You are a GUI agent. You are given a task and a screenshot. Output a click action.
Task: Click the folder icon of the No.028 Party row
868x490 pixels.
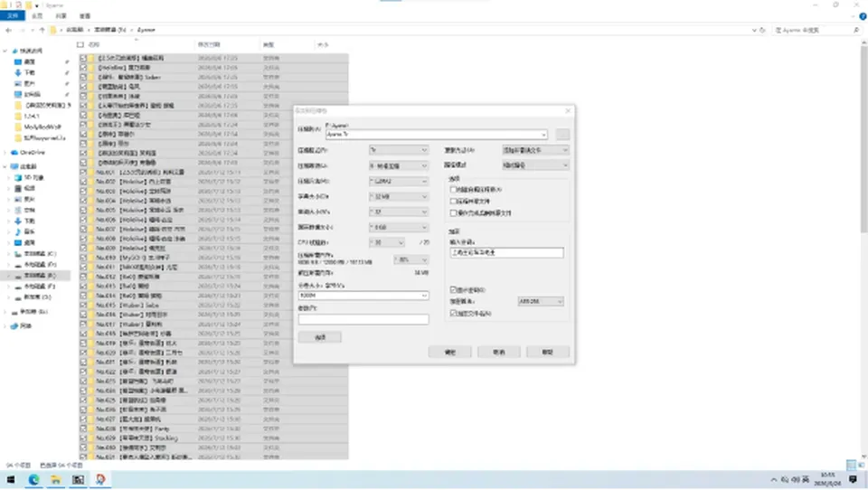tap(92, 429)
